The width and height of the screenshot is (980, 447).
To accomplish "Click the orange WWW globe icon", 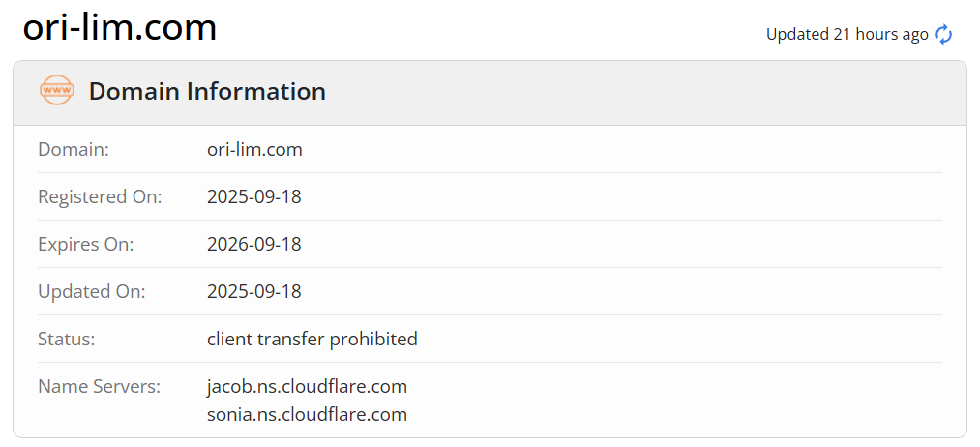I will [x=57, y=91].
